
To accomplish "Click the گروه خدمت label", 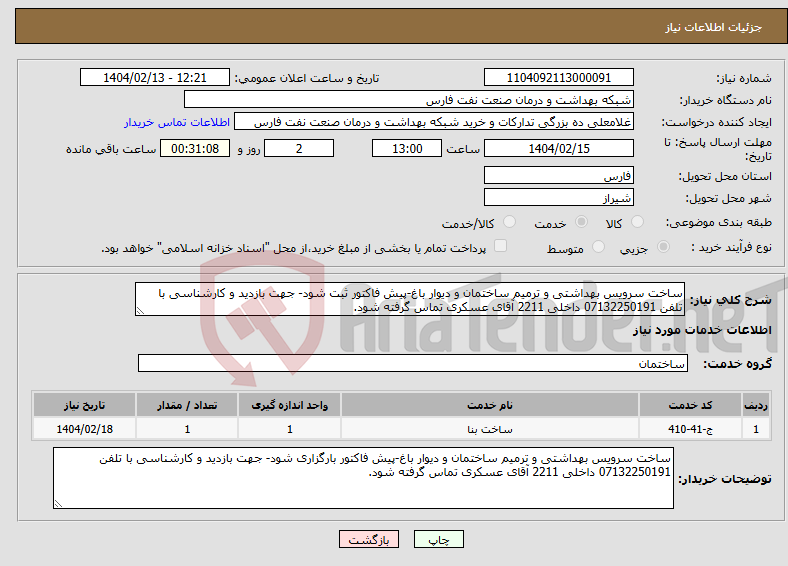I will point(737,364).
